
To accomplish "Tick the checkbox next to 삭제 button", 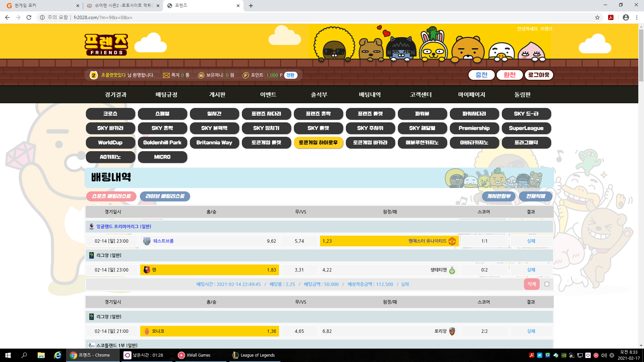I will click(547, 284).
